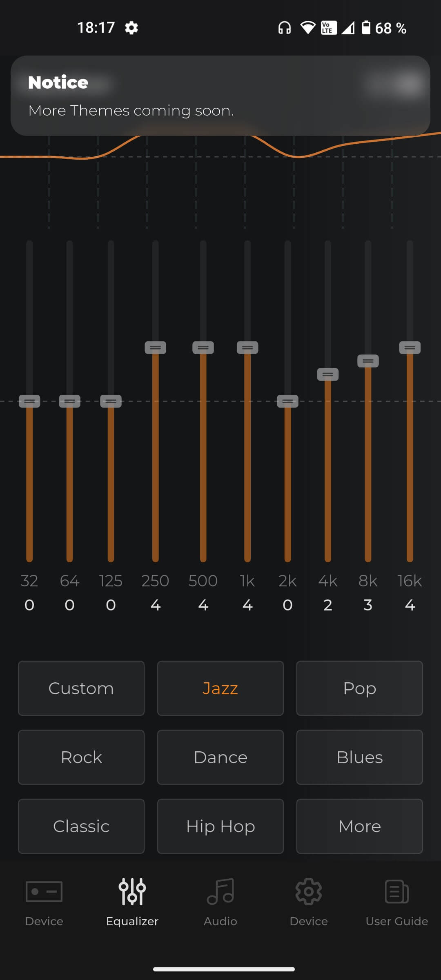The height and width of the screenshot is (980, 441).
Task: Switch to the Pop preset
Action: tap(359, 688)
